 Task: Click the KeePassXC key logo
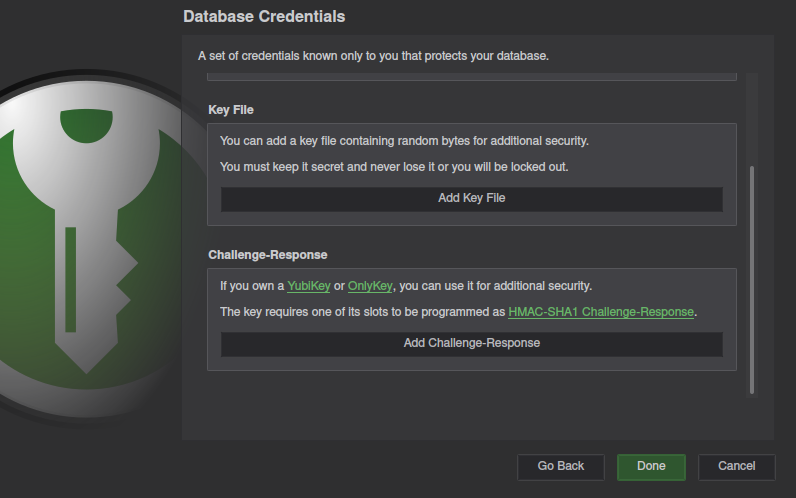(86, 244)
